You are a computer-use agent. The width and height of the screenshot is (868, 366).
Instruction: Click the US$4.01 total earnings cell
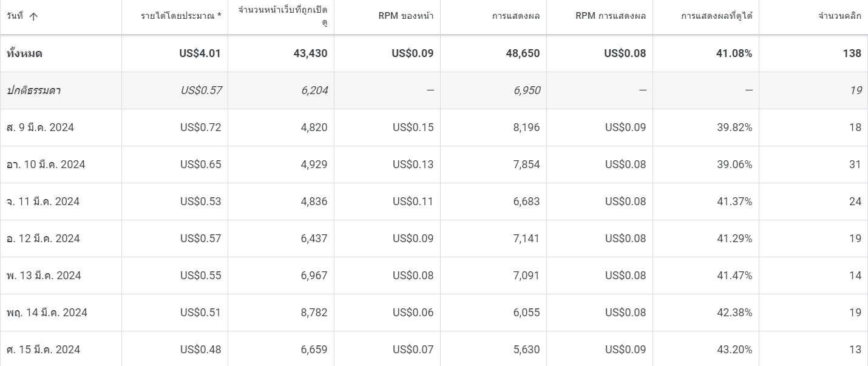tap(200, 53)
